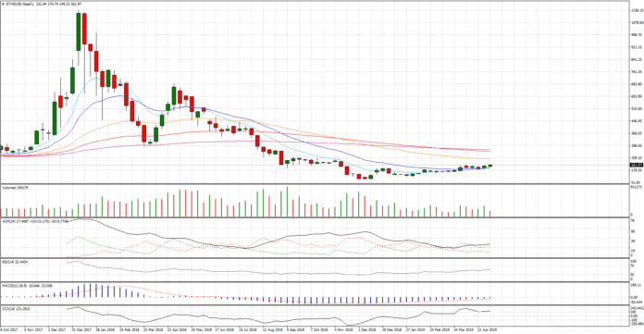Click the most recent green candle at right
Image resolution: width=644 pixels, height=334 pixels.
pyautogui.click(x=490, y=166)
